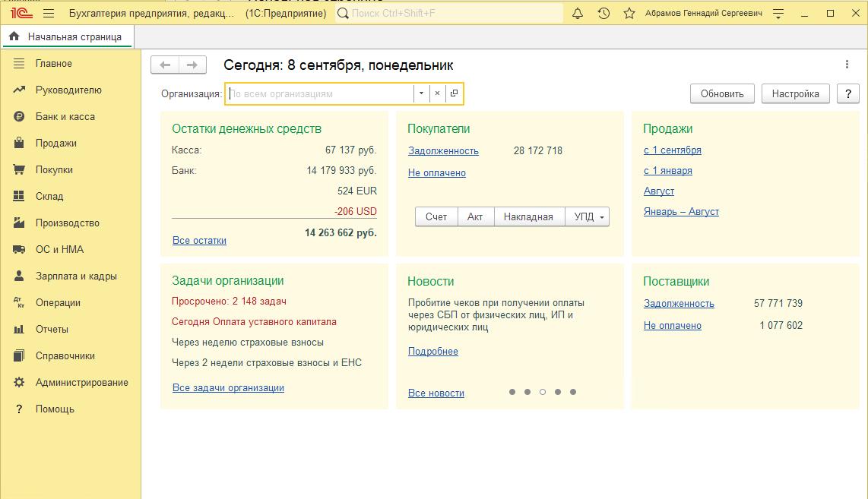
Task: Click the forward navigation arrow
Action: 192,65
